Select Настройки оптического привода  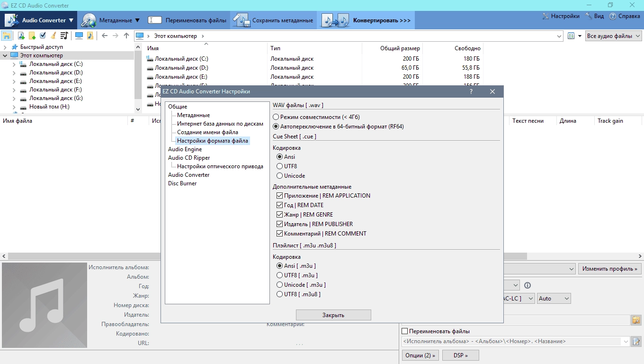[x=220, y=166]
